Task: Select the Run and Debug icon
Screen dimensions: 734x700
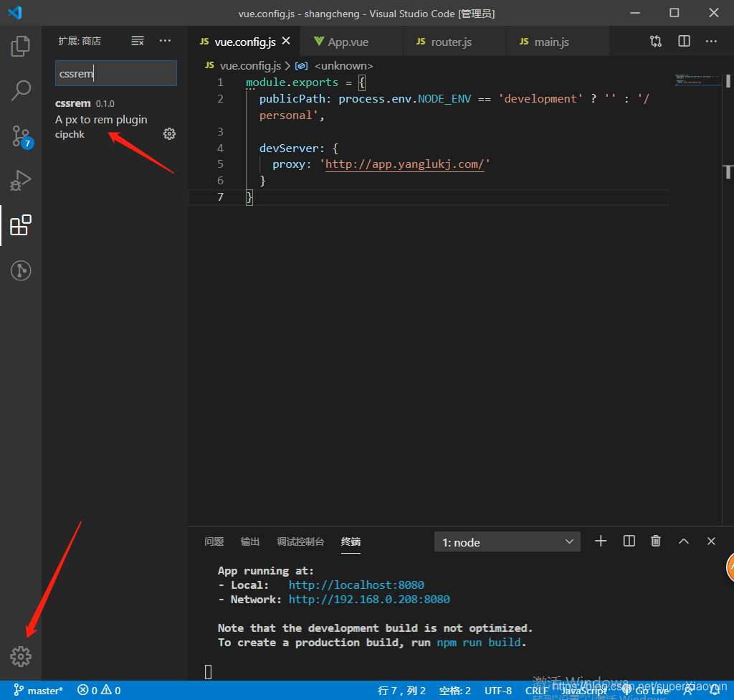Action: [20, 180]
